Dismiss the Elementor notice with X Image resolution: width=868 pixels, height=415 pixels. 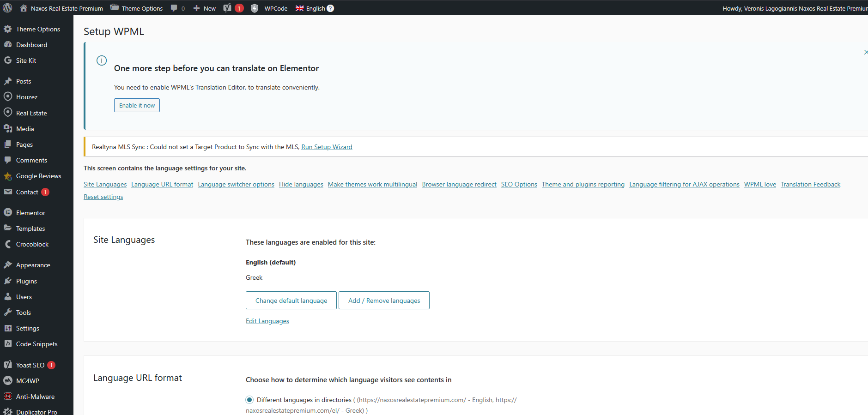[865, 52]
